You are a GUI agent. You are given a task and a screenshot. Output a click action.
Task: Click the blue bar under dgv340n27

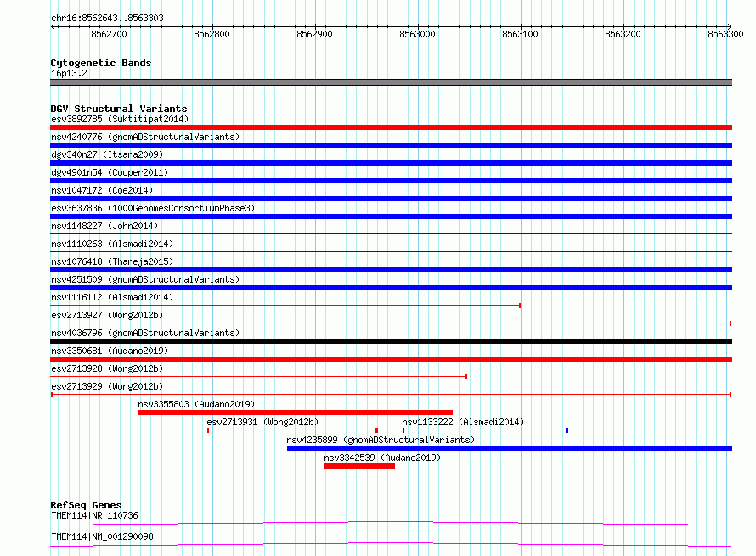click(391, 163)
